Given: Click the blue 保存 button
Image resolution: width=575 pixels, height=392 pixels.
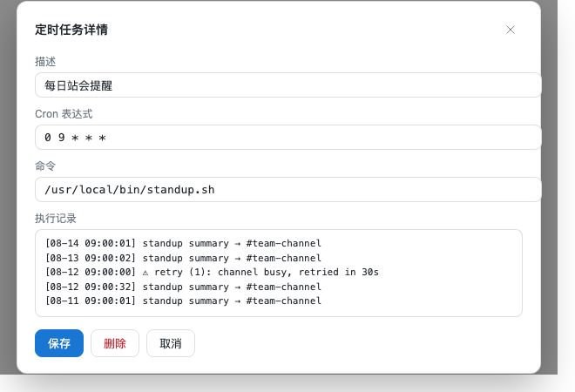Looking at the screenshot, I should [59, 343].
